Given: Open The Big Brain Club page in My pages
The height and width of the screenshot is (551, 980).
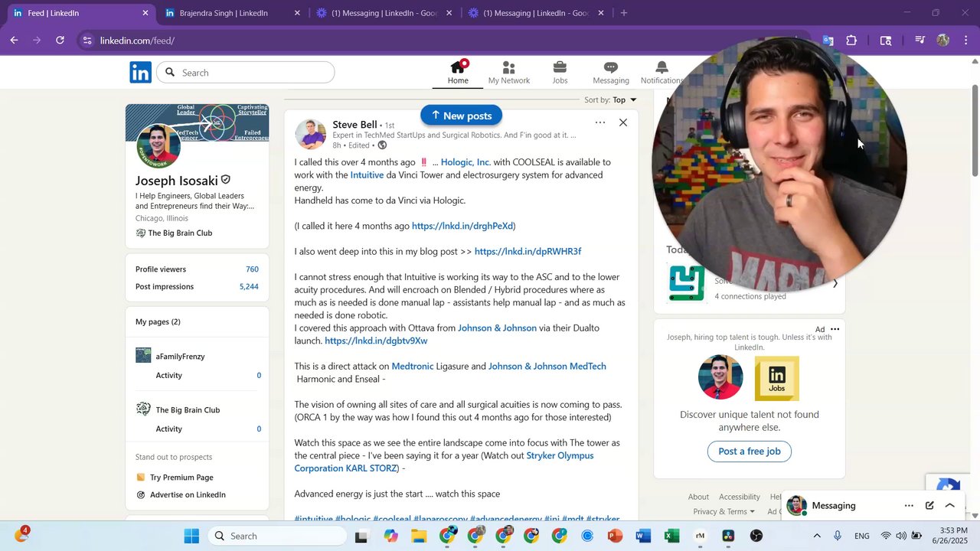Looking at the screenshot, I should tap(188, 410).
